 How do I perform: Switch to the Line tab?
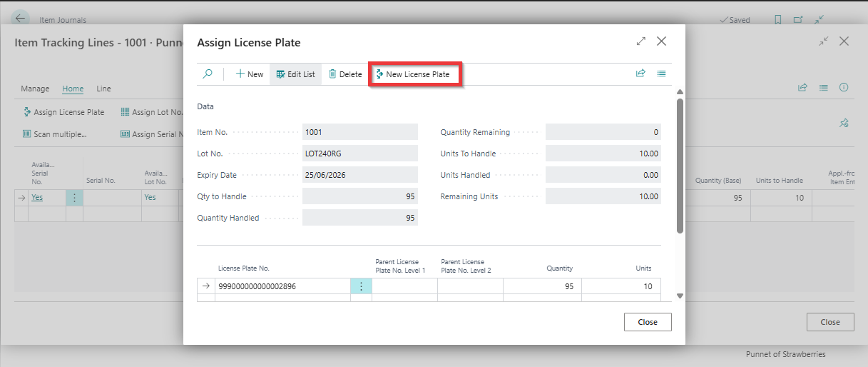click(x=103, y=89)
